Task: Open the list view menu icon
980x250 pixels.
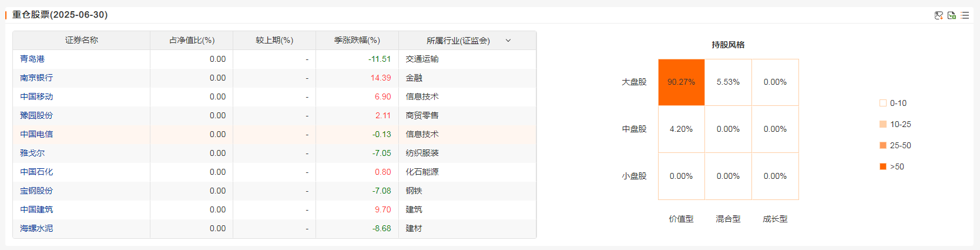Action: [x=965, y=15]
